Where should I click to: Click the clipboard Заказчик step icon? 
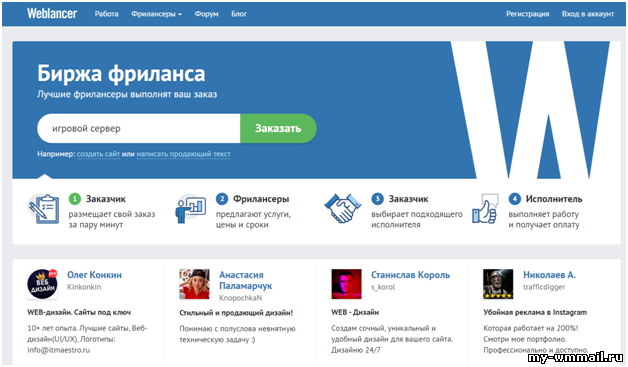[44, 209]
